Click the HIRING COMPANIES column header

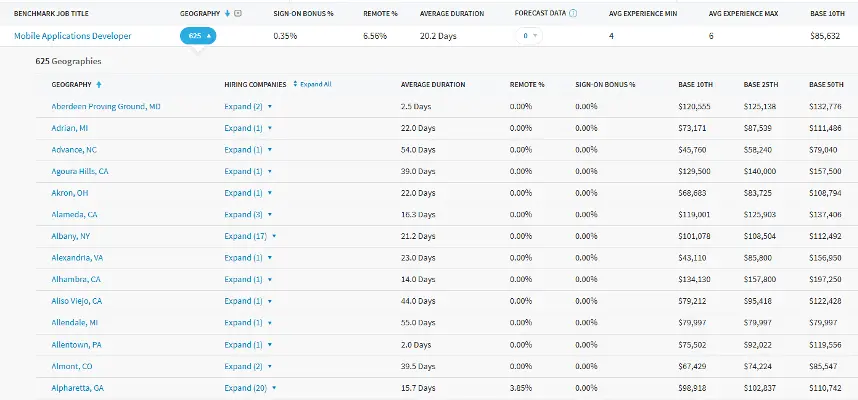pos(255,85)
